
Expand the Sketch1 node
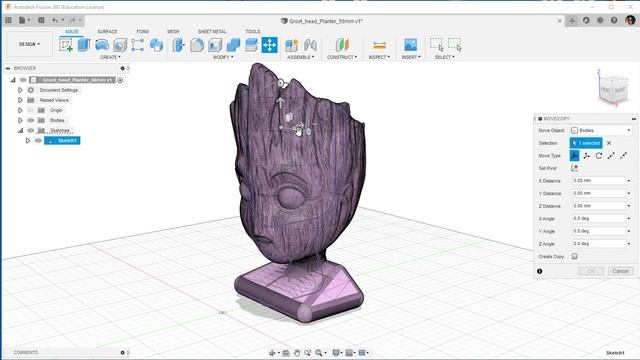28,140
